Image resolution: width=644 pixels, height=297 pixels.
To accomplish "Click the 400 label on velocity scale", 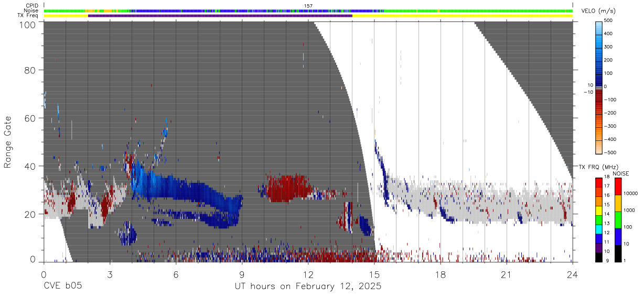I will tap(608, 34).
